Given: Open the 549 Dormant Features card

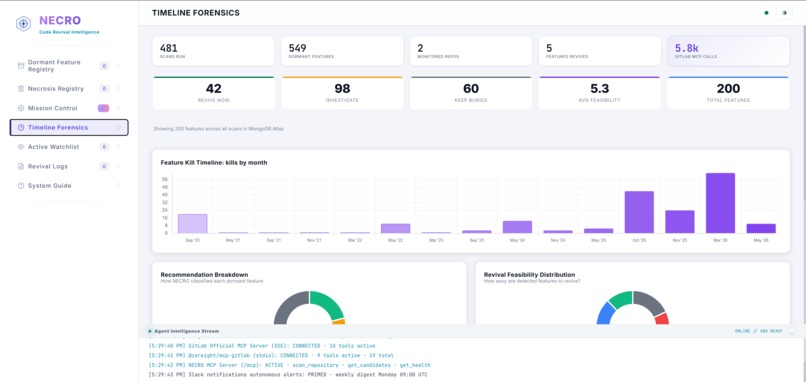Looking at the screenshot, I should point(342,51).
